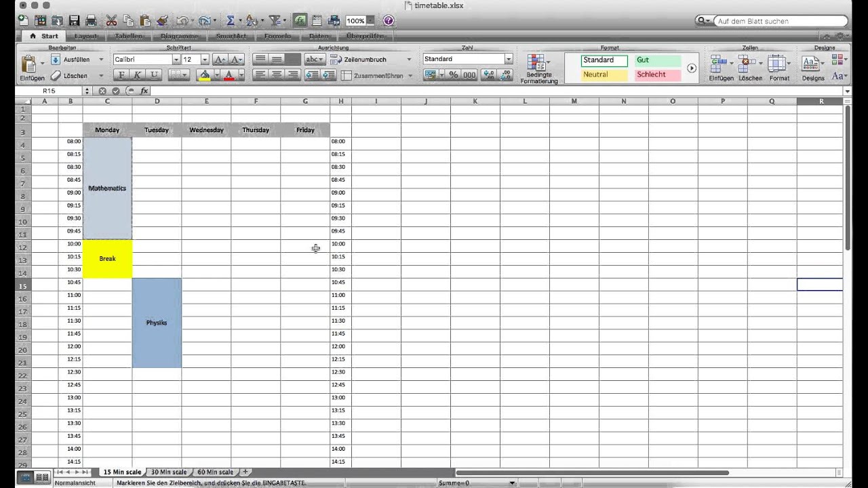868x488 pixels.
Task: Open the Summe=0 status bar dropdown
Action: (x=513, y=483)
